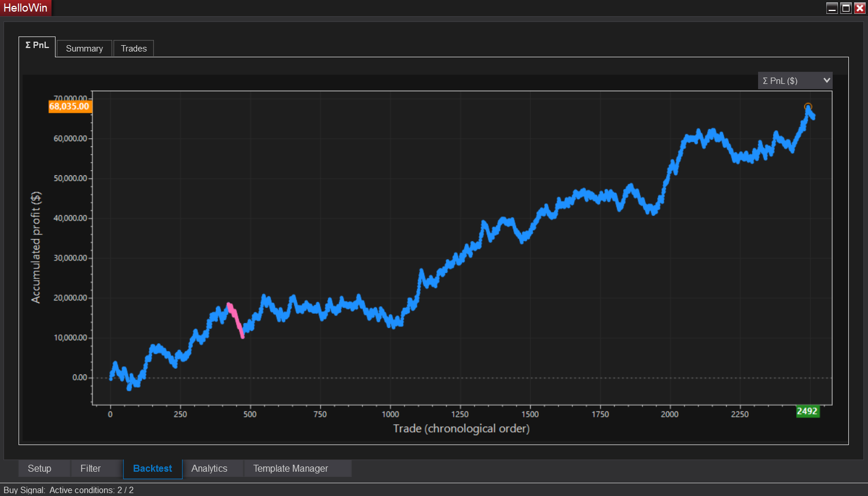Screen dimensions: 868x496
Task: Click the 1500 x-axis tick label
Action: tap(530, 414)
